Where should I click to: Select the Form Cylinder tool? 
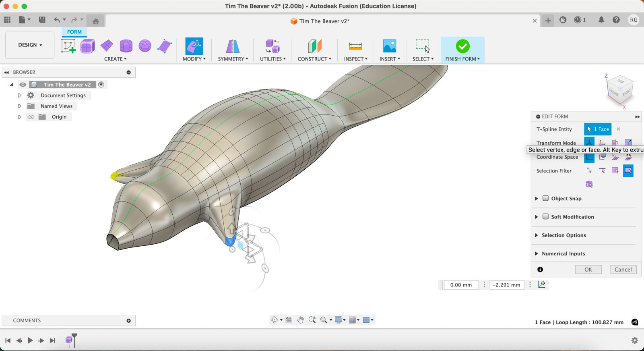coord(126,46)
